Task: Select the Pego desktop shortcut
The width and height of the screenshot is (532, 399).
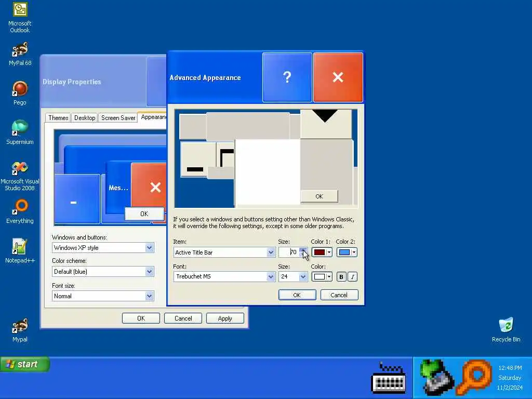Action: 20,94
